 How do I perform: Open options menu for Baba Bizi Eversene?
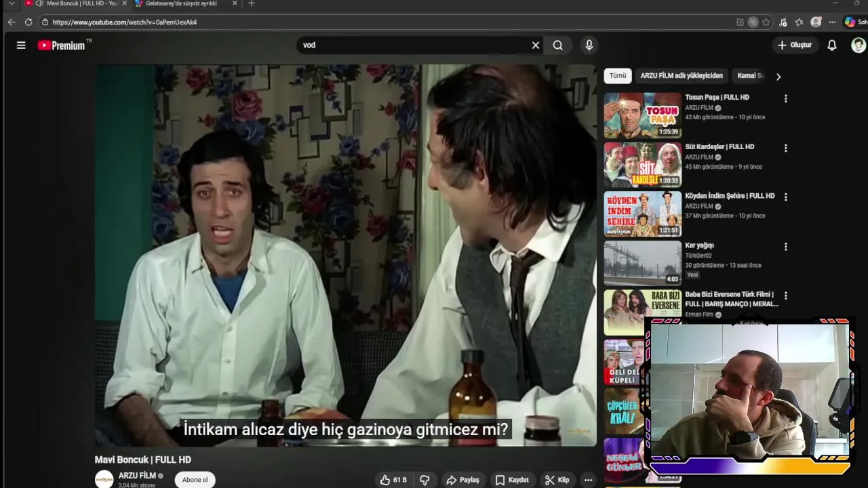coord(786,296)
